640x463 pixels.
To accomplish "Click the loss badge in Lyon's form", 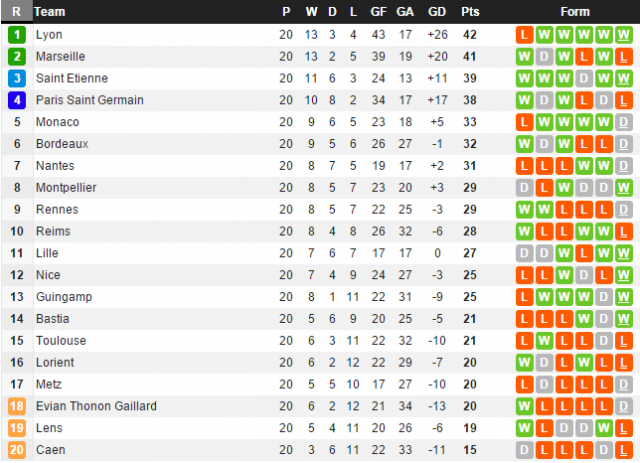I will coord(524,34).
